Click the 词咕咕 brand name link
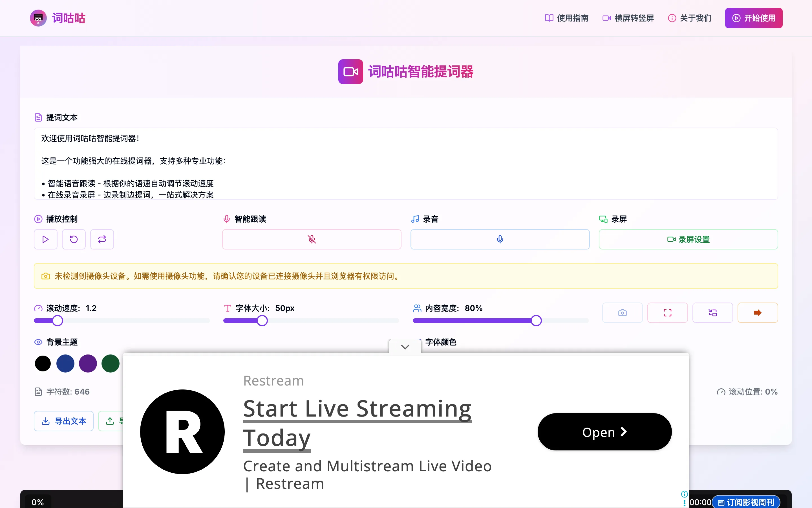The image size is (812, 508). (69, 18)
